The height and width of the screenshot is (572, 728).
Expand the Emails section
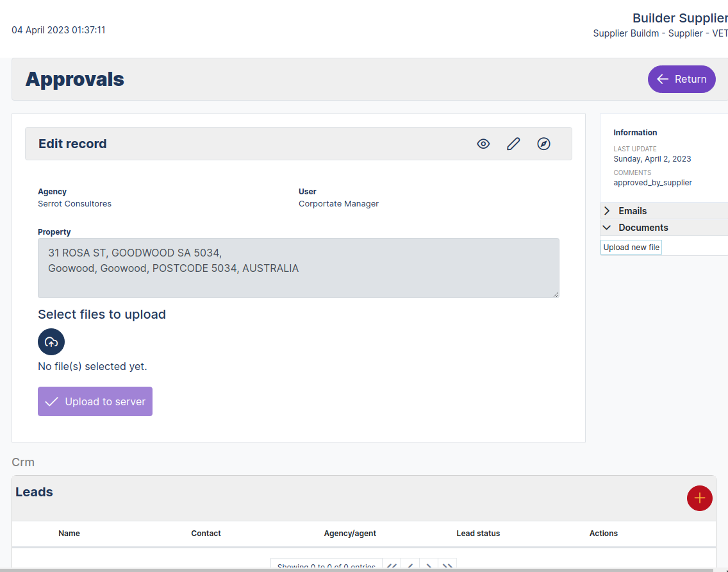pyautogui.click(x=632, y=211)
